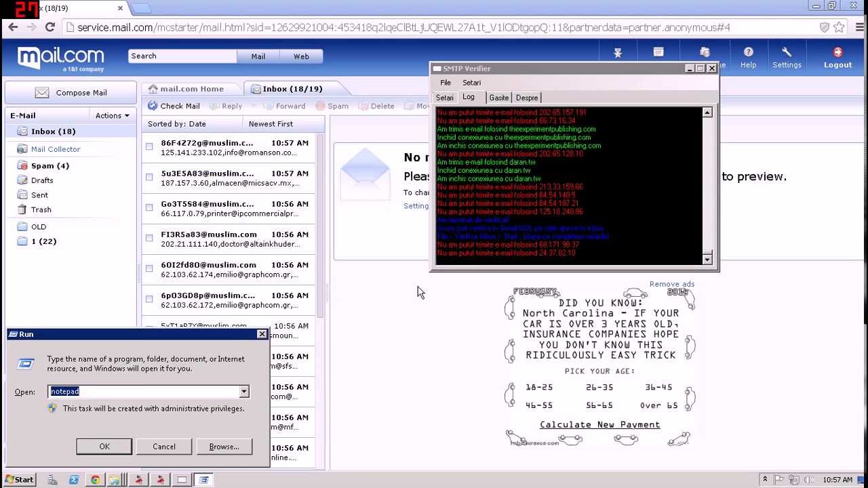
Task: Change the Newest First sort order
Action: point(271,124)
